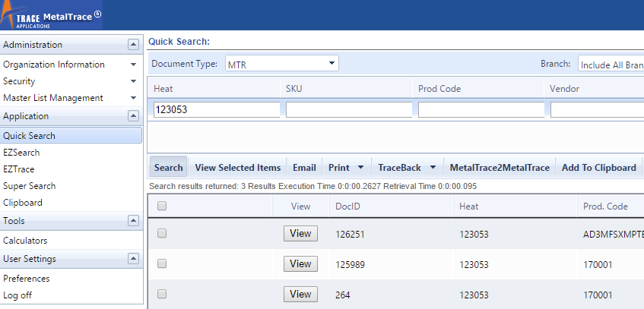644x309 pixels.
Task: Click the Vendor input field
Action: pyautogui.click(x=597, y=109)
